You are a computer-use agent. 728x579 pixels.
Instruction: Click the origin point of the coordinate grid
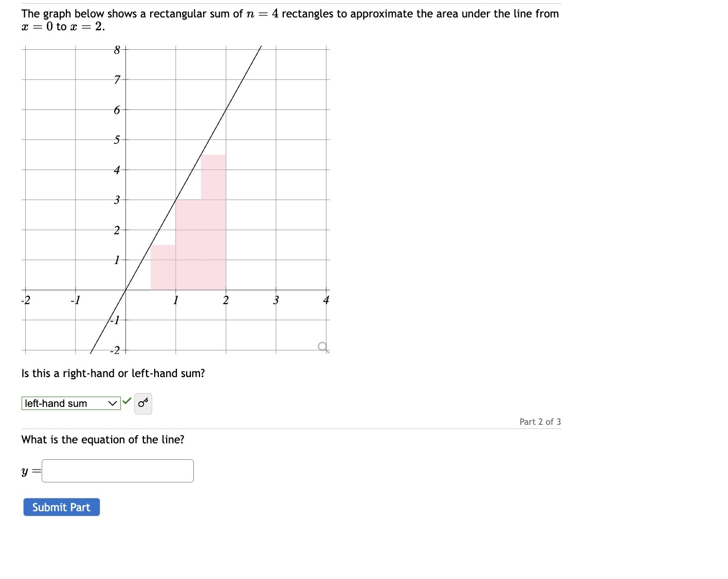coord(125,290)
